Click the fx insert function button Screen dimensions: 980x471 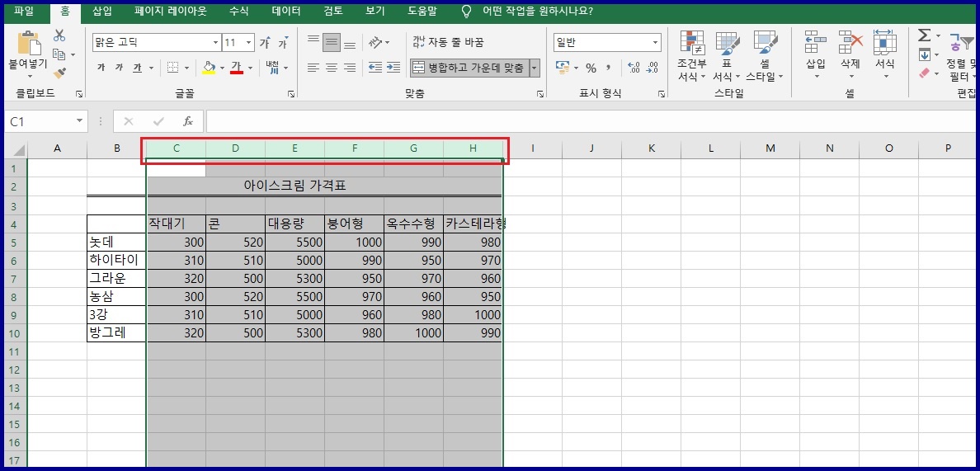coord(188,121)
